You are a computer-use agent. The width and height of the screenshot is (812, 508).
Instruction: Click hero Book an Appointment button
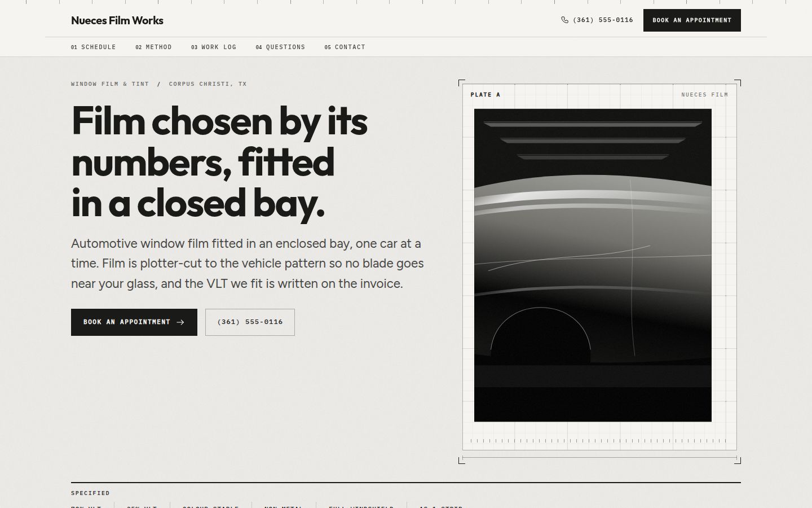click(x=134, y=322)
